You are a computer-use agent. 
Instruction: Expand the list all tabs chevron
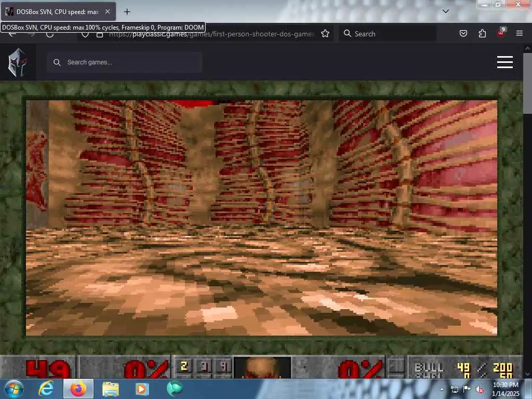[x=445, y=11]
